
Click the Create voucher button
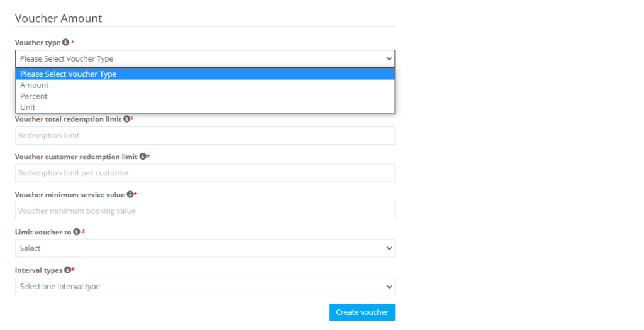(x=362, y=312)
